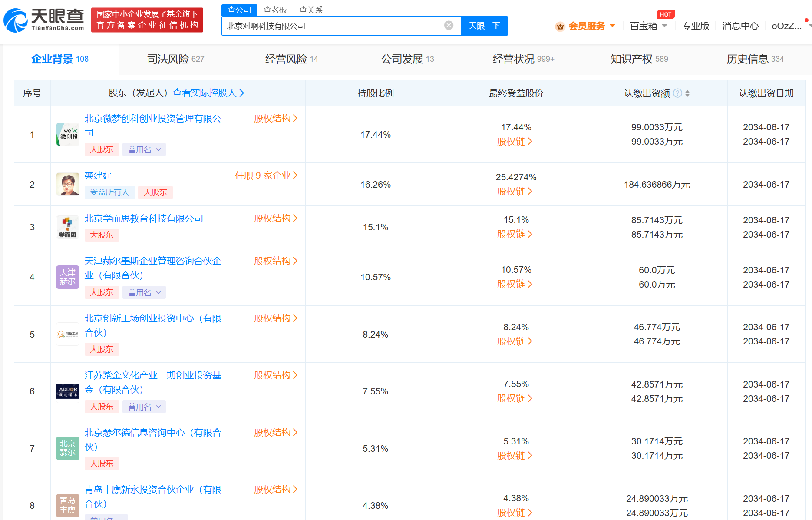
Task: Open 北京瑟尔德信息咨询中心 link
Action: pyautogui.click(x=153, y=440)
